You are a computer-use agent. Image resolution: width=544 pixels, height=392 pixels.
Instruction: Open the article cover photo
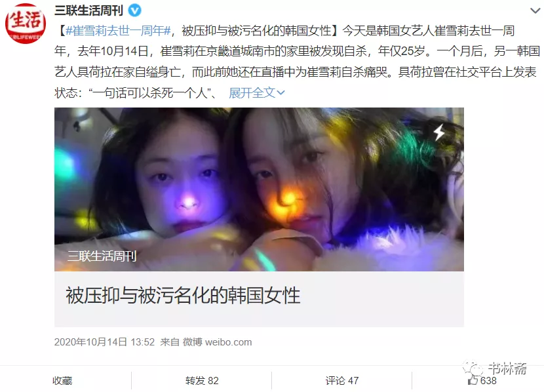259,189
